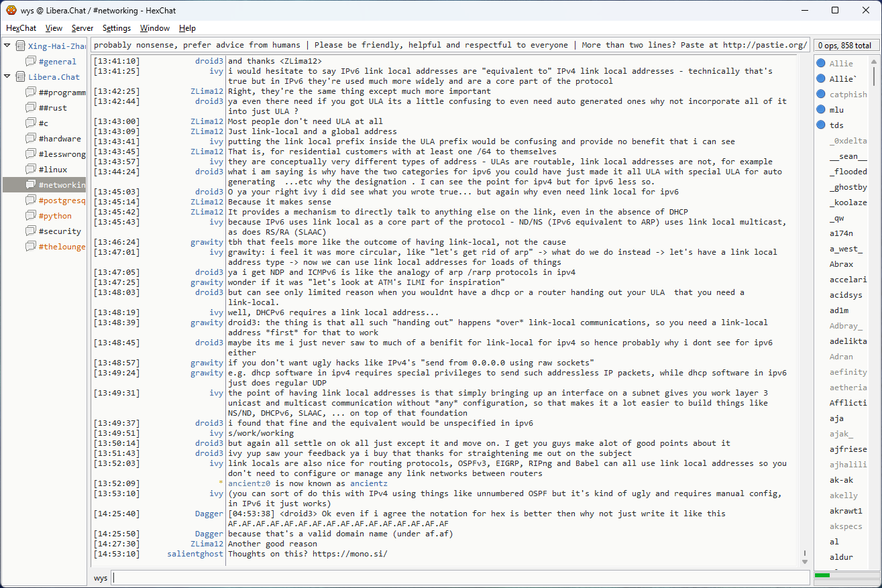Open the pastie.org link in the topic bar
This screenshot has width=882, height=588.
click(765, 46)
